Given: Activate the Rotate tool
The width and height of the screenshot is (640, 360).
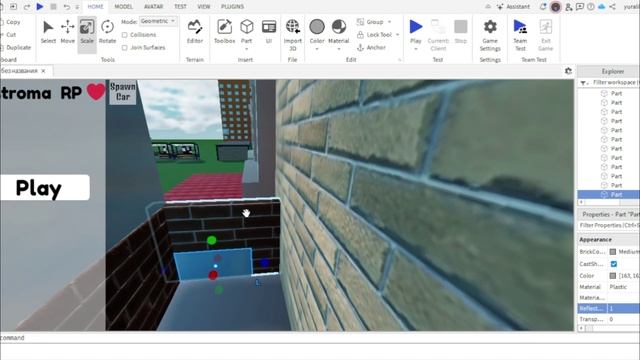Looking at the screenshot, I should click(x=107, y=31).
